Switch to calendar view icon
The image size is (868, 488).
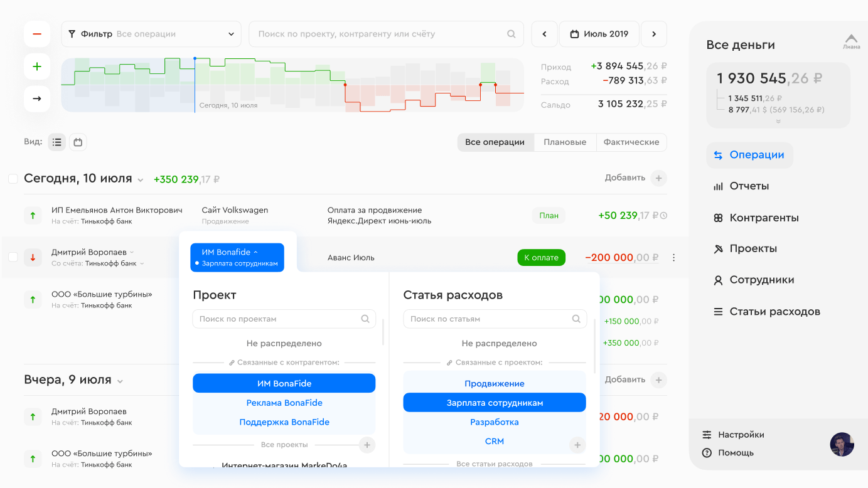click(78, 142)
